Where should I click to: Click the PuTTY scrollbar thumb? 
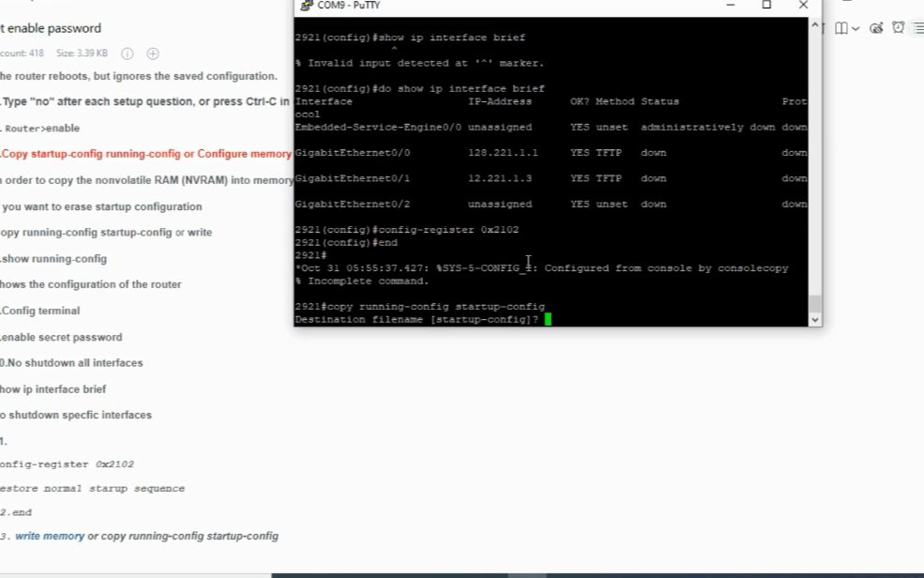pyautogui.click(x=815, y=303)
